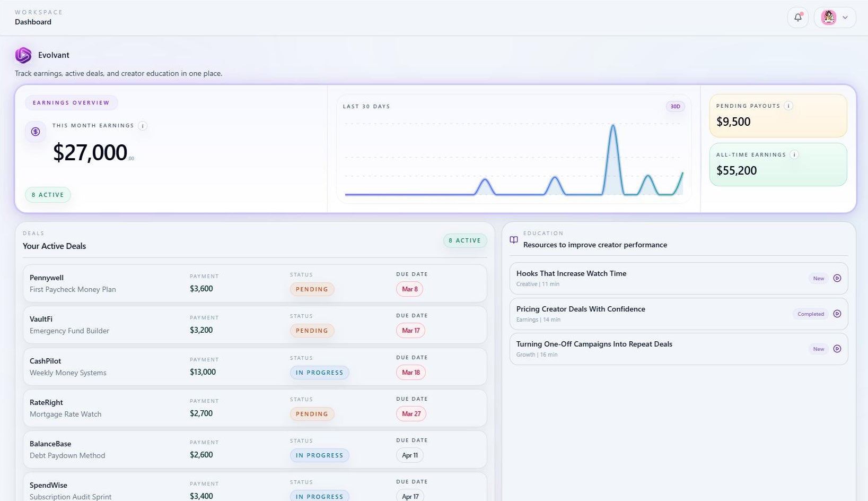
Task: Click the Education book icon
Action: pos(514,240)
